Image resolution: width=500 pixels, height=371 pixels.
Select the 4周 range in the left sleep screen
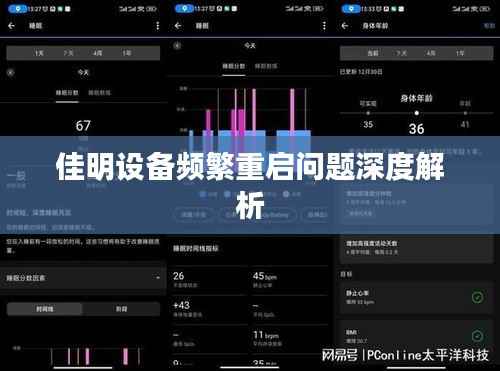tap(97, 53)
